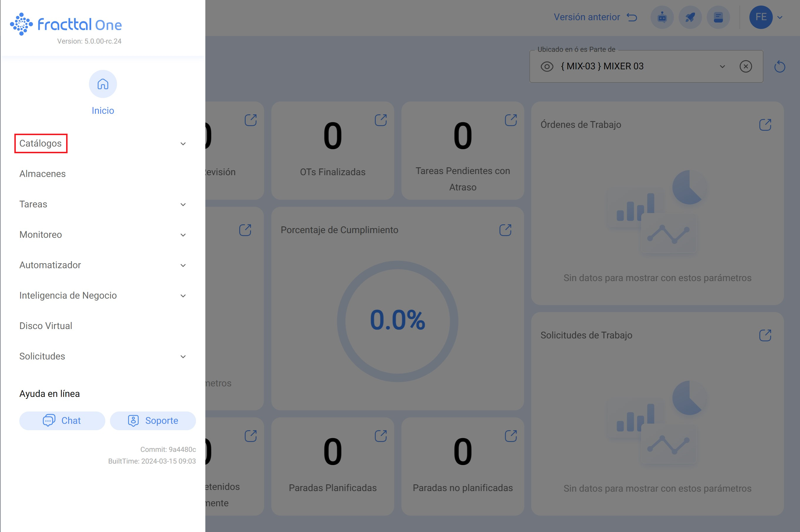
Task: Open Órdenes de Trabajo expand icon
Action: pyautogui.click(x=765, y=125)
